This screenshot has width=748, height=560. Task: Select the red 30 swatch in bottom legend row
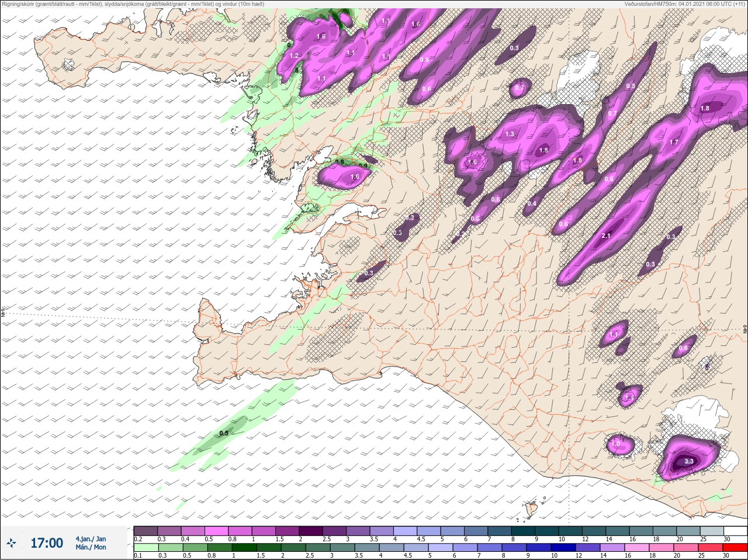(736, 548)
